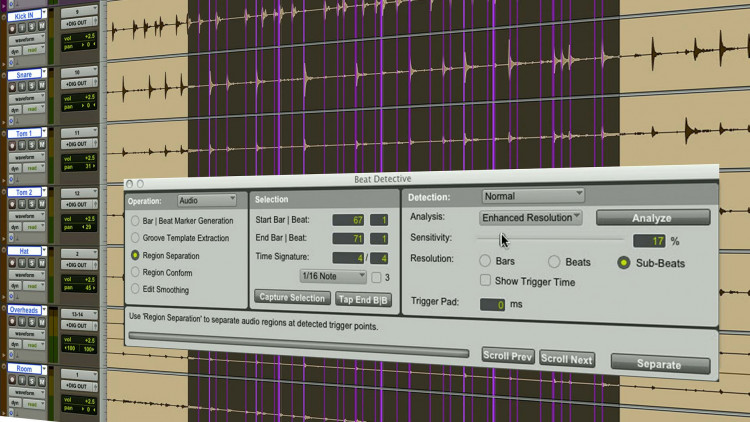
Task: Open the Analysis Enhanced Resolution dropdown
Action: [x=530, y=218]
